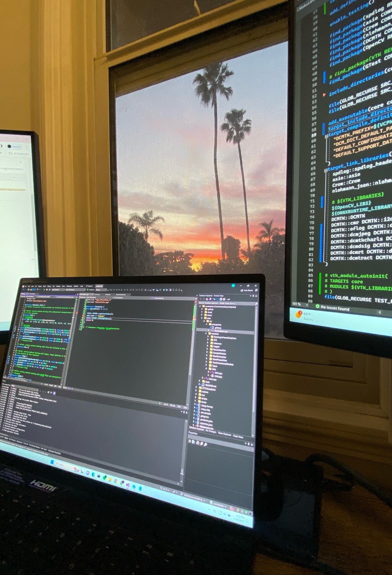Open File Explorer from the taskbar
This screenshot has height=575, width=392.
coord(110,479)
